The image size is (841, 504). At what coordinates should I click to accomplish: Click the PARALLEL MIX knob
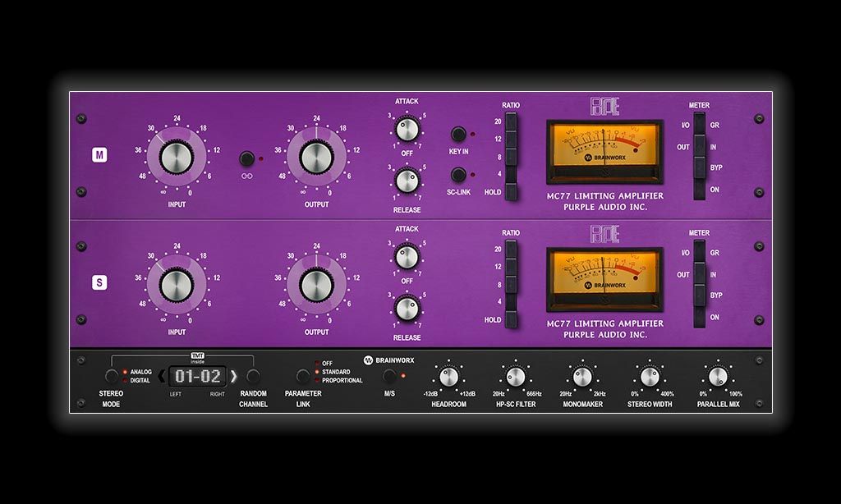point(718,377)
